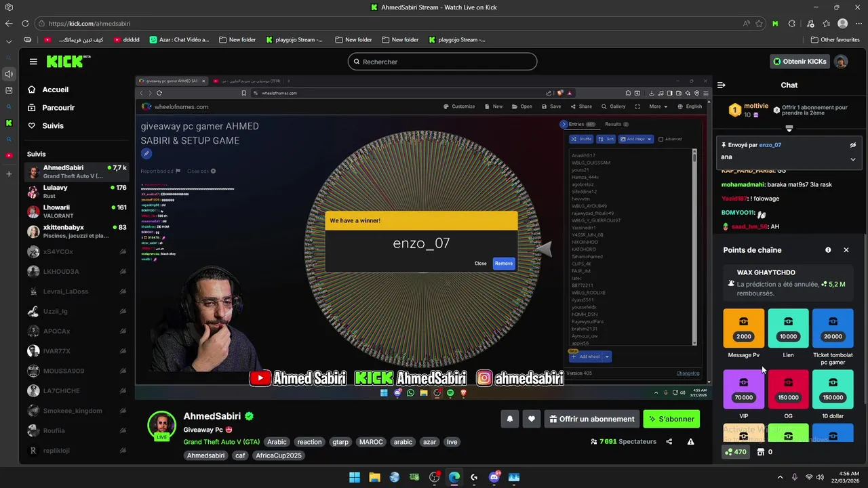Click the gtarp stream tag
Image resolution: width=868 pixels, height=488 pixels.
pos(340,442)
